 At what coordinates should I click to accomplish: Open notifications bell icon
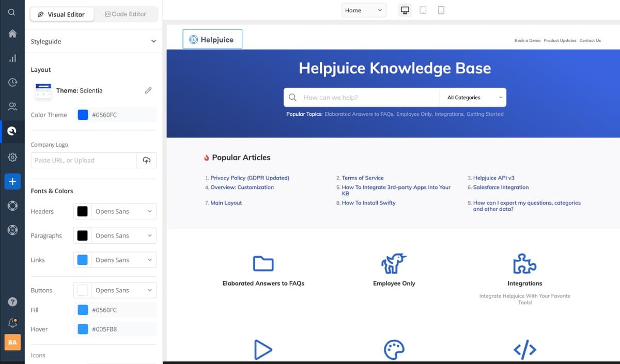tap(12, 323)
